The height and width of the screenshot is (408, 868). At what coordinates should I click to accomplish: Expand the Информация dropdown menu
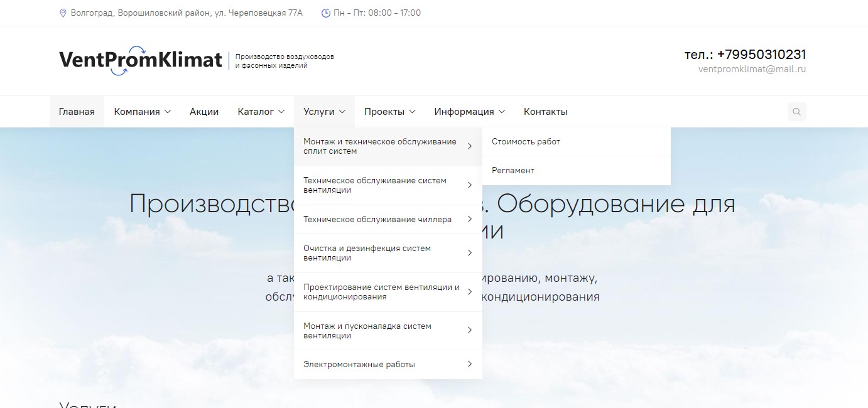(x=469, y=112)
